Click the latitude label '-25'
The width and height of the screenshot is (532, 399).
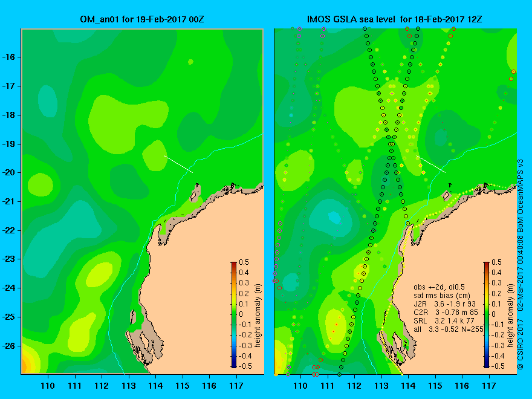(x=7, y=317)
